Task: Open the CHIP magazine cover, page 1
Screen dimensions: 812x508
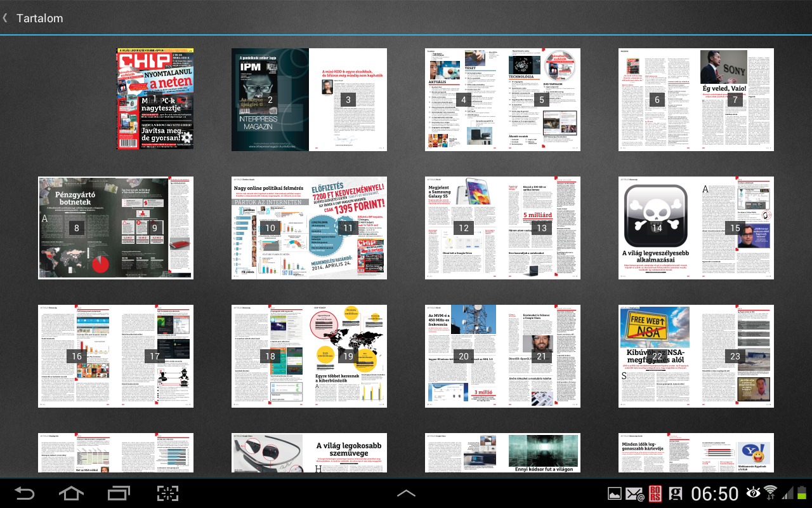Action: pyautogui.click(x=155, y=100)
